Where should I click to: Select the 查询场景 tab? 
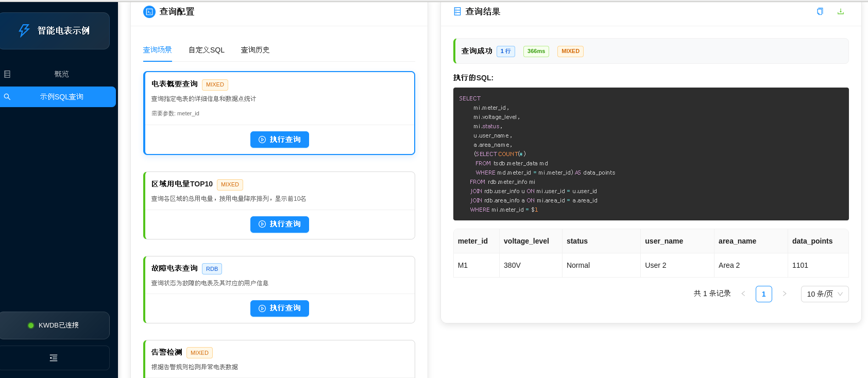pyautogui.click(x=157, y=50)
